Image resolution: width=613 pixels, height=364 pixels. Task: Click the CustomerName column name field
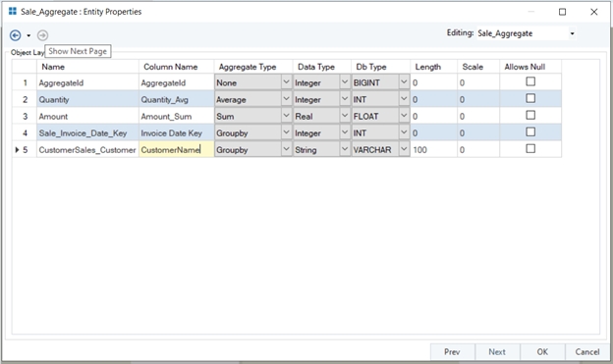click(176, 150)
